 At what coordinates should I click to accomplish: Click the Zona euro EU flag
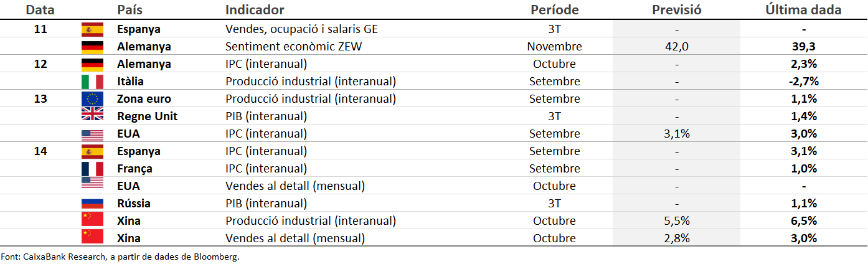(92, 99)
